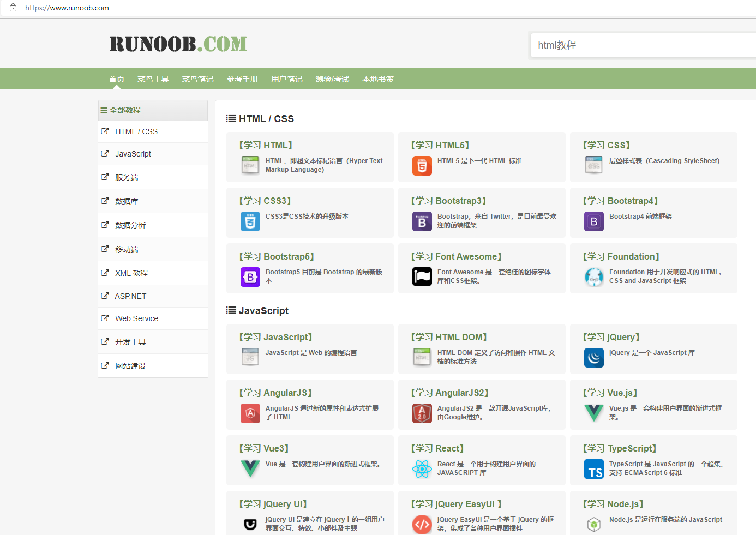Click the Bootstrap4 purple B icon
Image resolution: width=756 pixels, height=535 pixels.
(594, 221)
